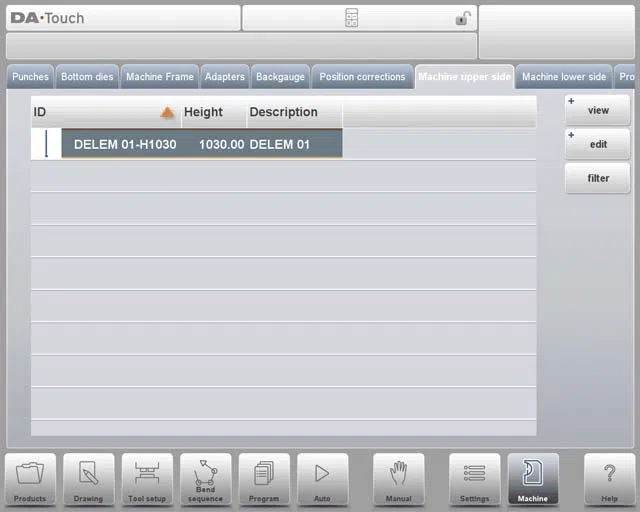Open the calculator icon in header
640x512 pixels.
pos(351,18)
